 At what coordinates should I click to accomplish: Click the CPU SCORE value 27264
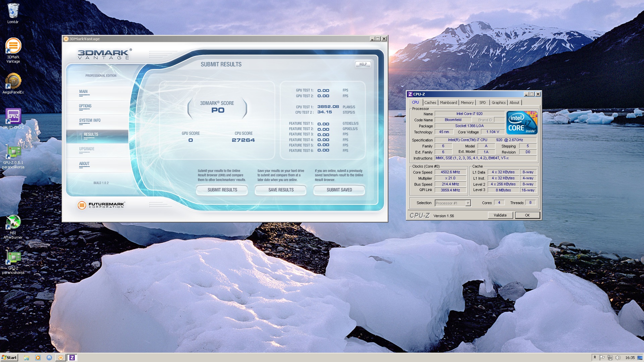[x=243, y=140]
